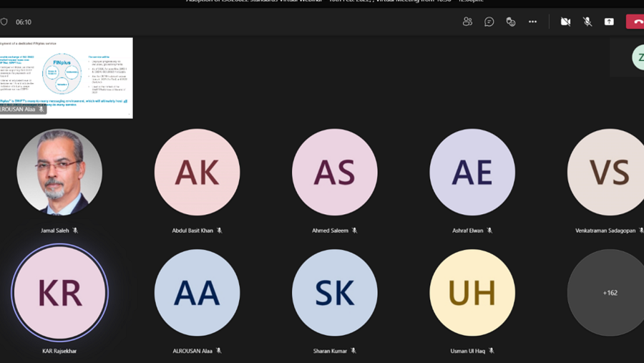Click the AS avatar for Ahmed Saleem
Screen dimensions: 644x363
335,172
